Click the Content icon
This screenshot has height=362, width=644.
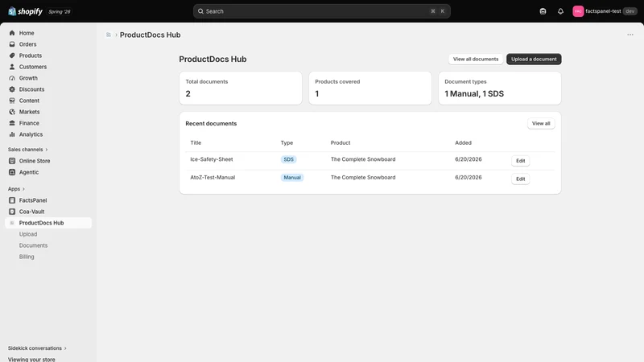[x=12, y=101]
